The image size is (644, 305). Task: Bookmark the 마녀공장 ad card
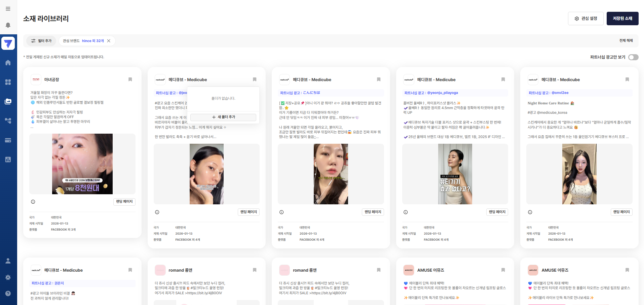(x=130, y=79)
